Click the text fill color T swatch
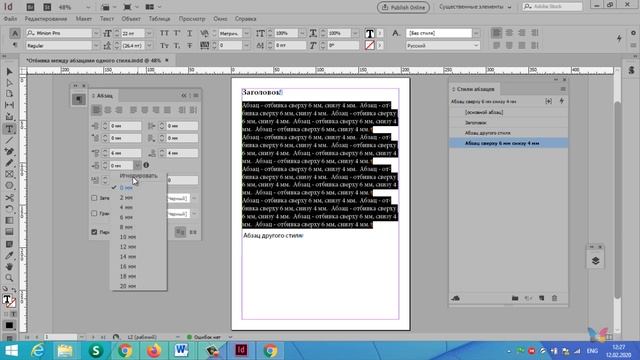 (x=370, y=33)
